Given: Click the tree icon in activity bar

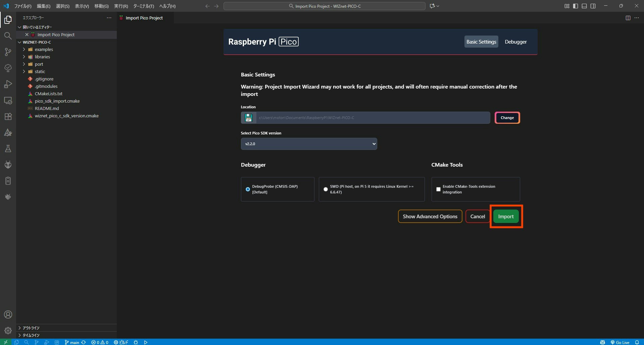Looking at the screenshot, I should [8, 68].
